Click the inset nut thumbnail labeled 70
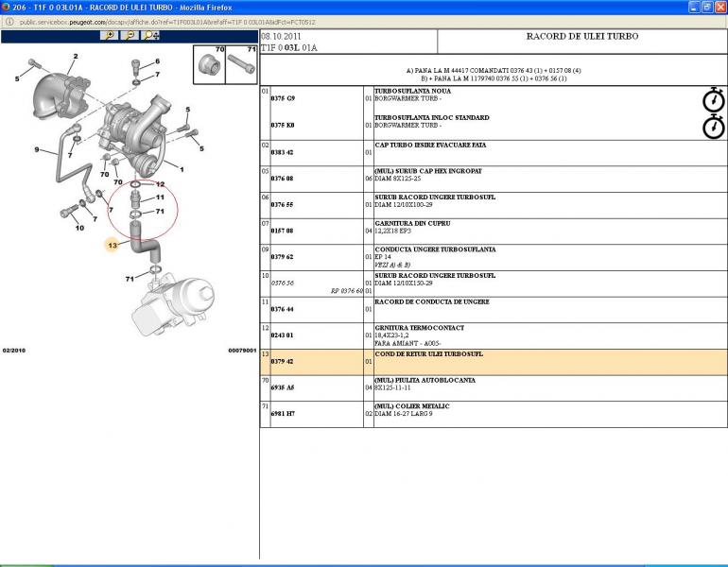Image resolution: width=728 pixels, height=567 pixels. click(209, 64)
